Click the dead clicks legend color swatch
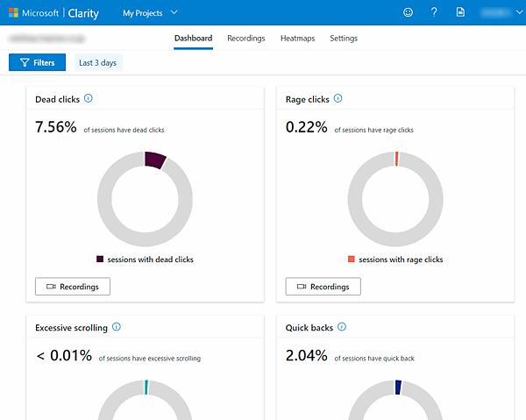The width and height of the screenshot is (526, 420). click(100, 260)
